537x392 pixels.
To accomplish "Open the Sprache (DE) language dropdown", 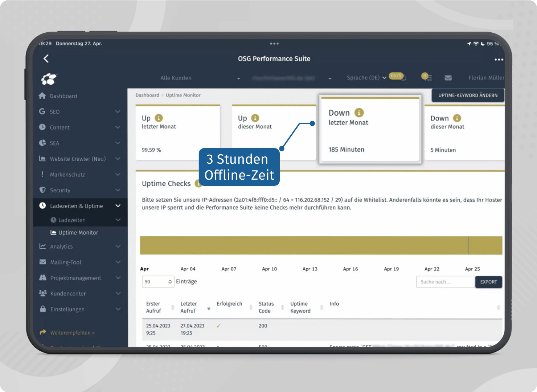I will tap(366, 78).
